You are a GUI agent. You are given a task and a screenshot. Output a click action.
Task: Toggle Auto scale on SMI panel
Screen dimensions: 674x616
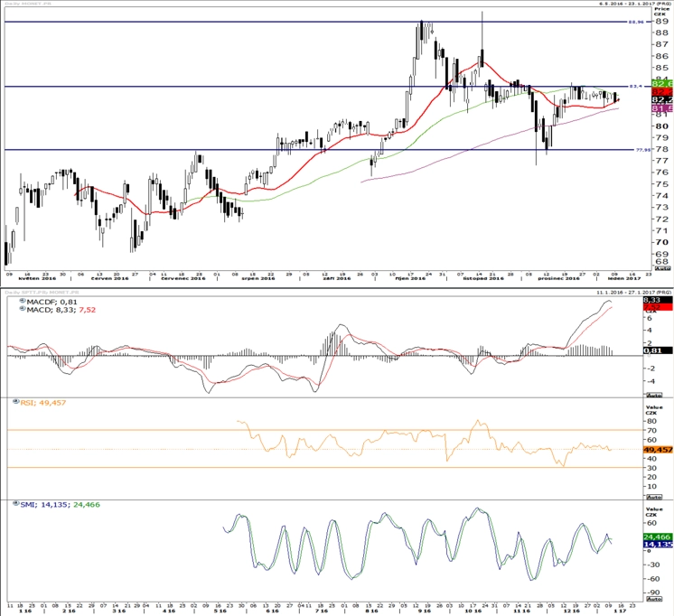654,599
